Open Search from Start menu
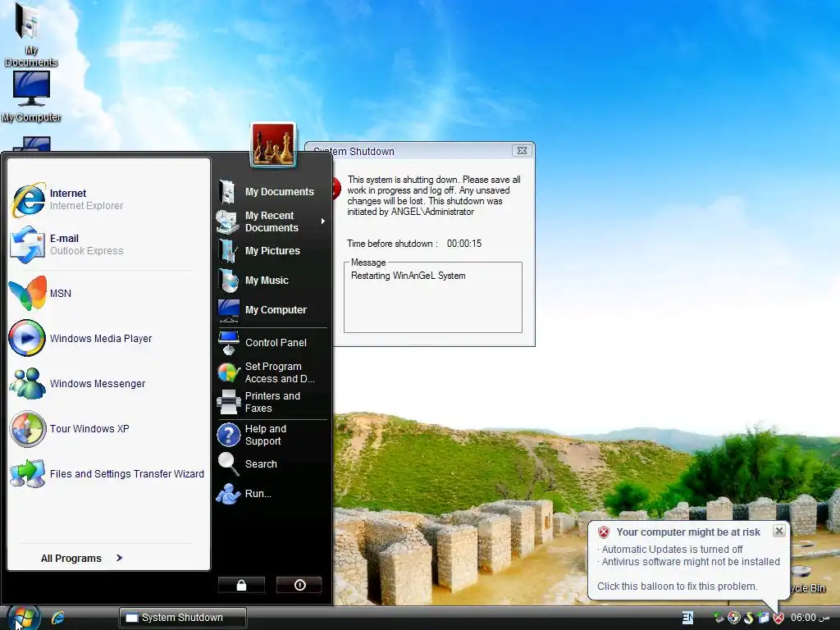The image size is (840, 630). click(x=272, y=464)
